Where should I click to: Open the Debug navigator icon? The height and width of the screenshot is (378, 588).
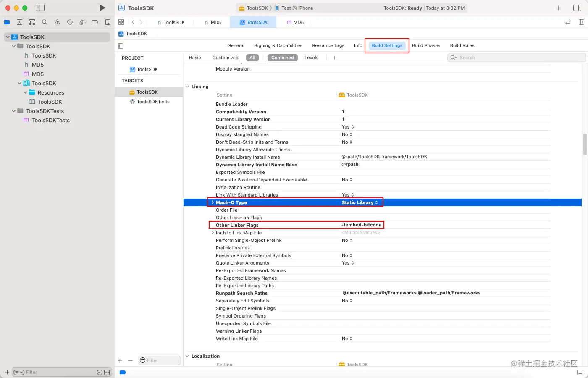82,22
